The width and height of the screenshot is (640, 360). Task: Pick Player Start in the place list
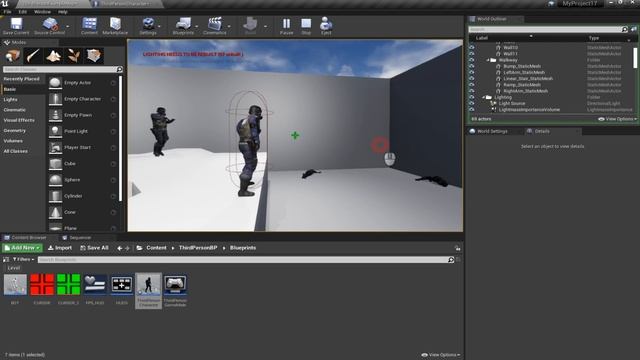(x=83, y=147)
